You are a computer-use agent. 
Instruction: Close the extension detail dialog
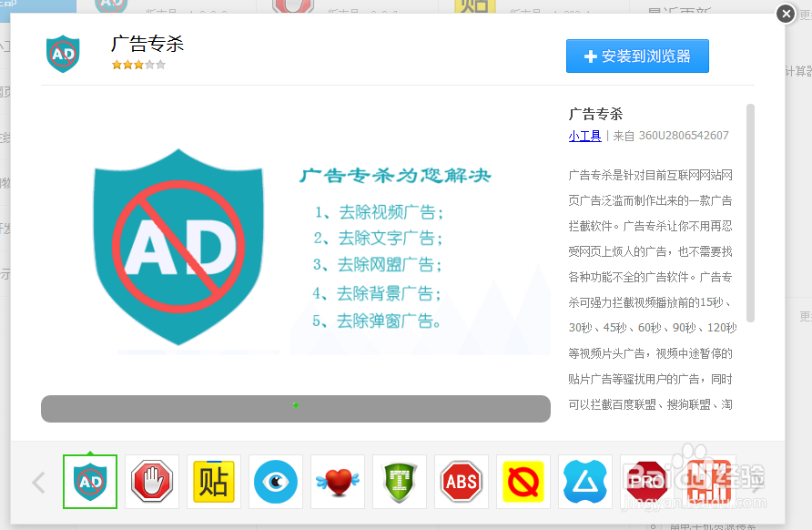[x=786, y=14]
